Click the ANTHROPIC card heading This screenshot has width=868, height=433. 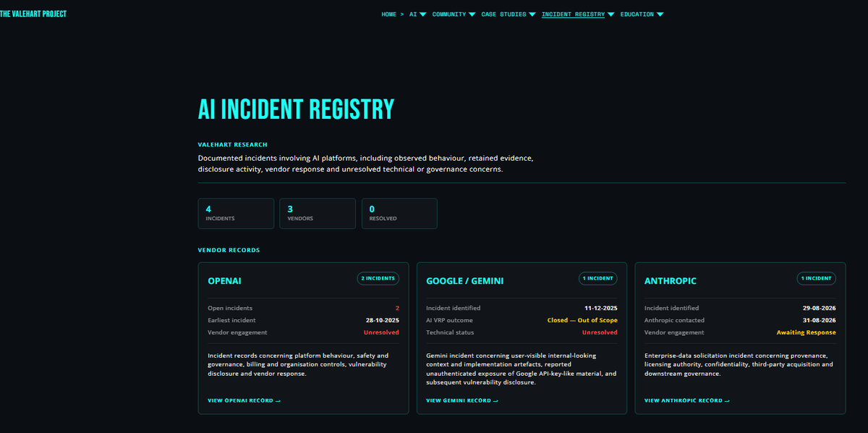pos(671,281)
